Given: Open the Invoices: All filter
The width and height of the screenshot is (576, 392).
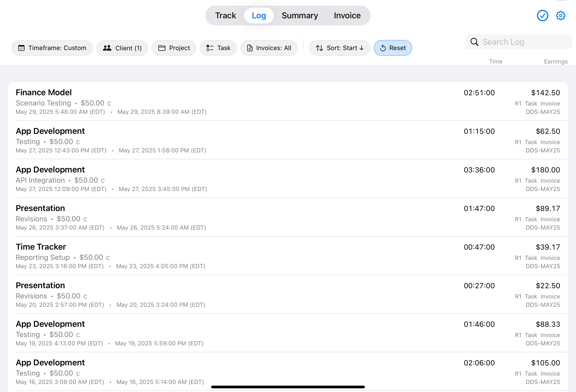Looking at the screenshot, I should 269,48.
